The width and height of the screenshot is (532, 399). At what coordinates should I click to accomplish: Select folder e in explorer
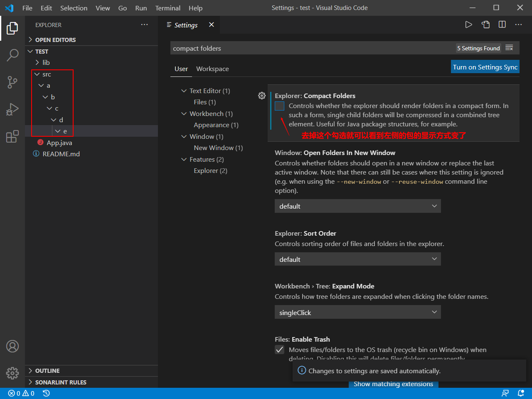tap(91, 131)
